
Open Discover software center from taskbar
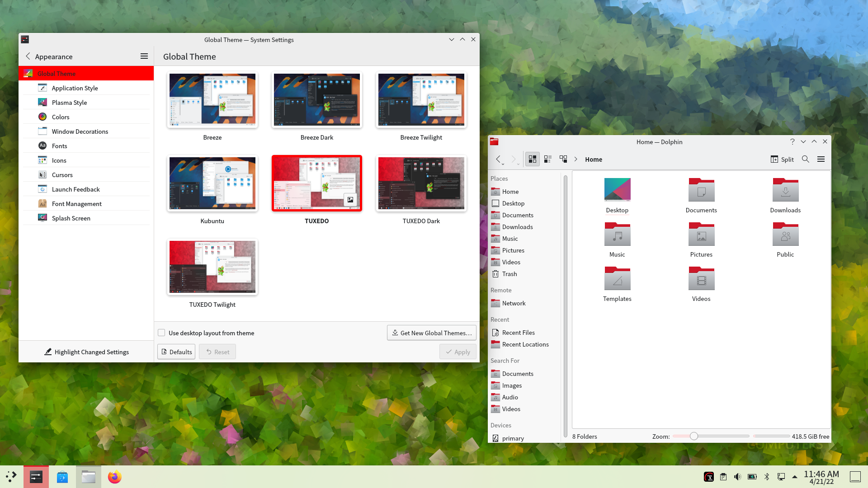62,477
